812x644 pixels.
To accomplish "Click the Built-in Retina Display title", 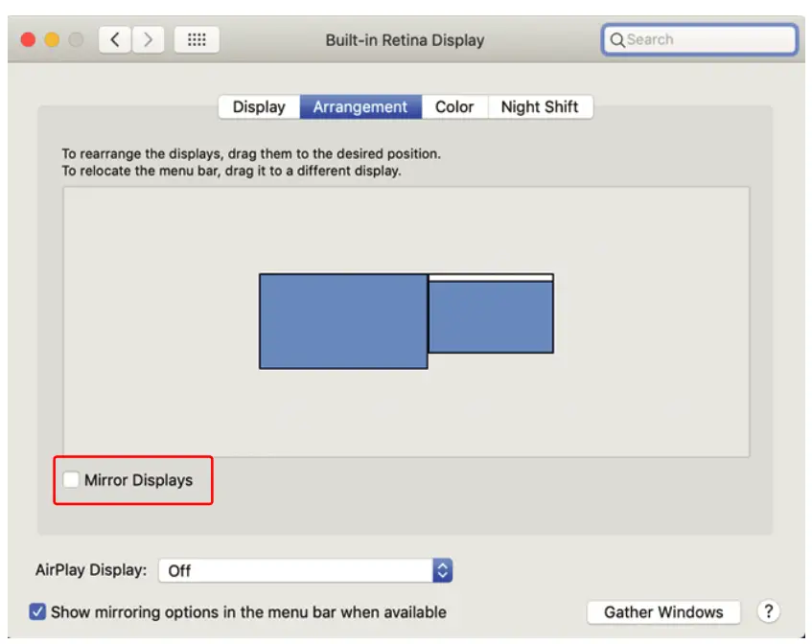I will [x=406, y=39].
